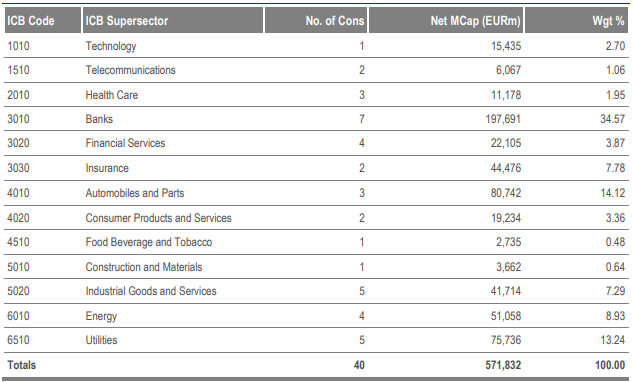633x382 pixels.
Task: Select the Totals net market cap 571,832
Action: pyautogui.click(x=503, y=365)
